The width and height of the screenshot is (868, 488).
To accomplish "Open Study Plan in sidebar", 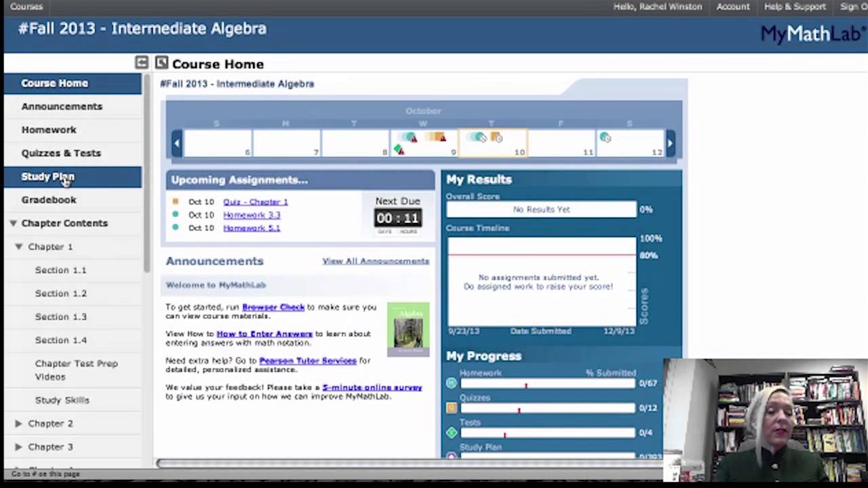I will (x=73, y=176).
